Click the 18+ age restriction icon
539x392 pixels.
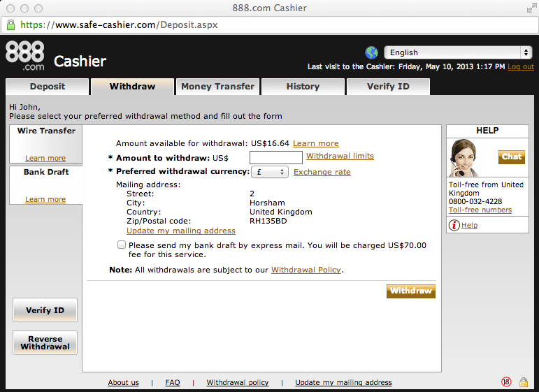pos(506,382)
